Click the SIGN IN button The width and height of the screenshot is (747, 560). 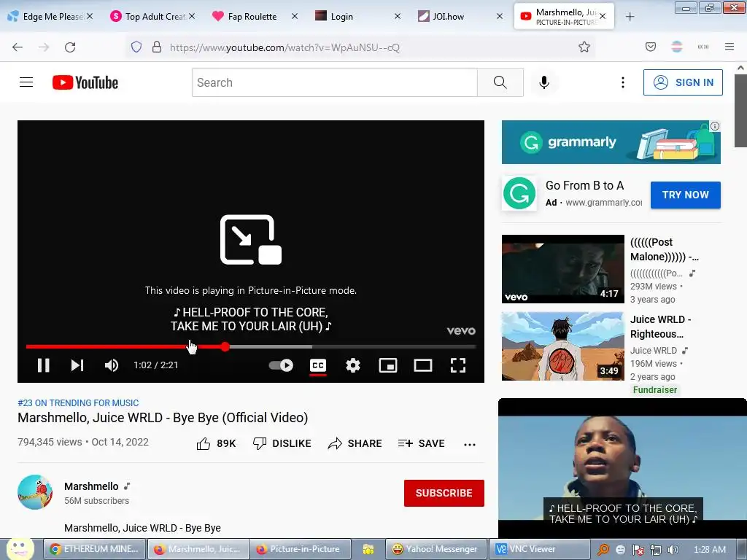[x=683, y=82]
